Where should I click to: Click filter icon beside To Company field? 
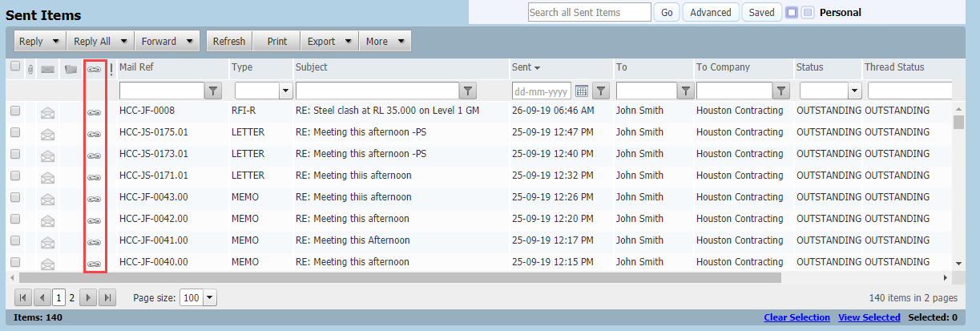pyautogui.click(x=782, y=91)
